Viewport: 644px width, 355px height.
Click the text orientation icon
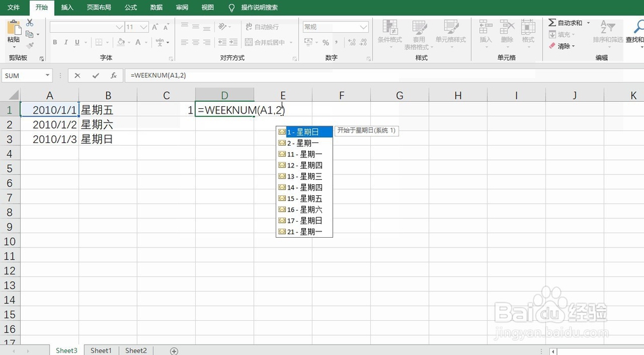pos(223,26)
